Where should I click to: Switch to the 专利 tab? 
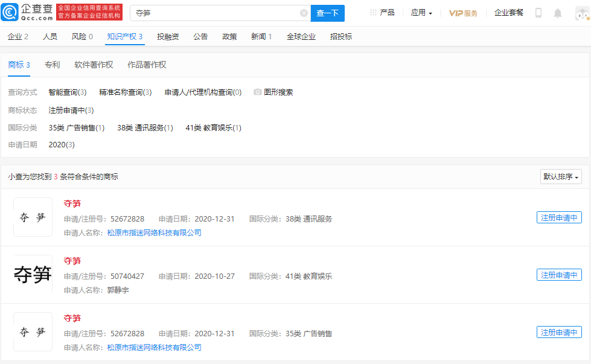pyautogui.click(x=52, y=65)
